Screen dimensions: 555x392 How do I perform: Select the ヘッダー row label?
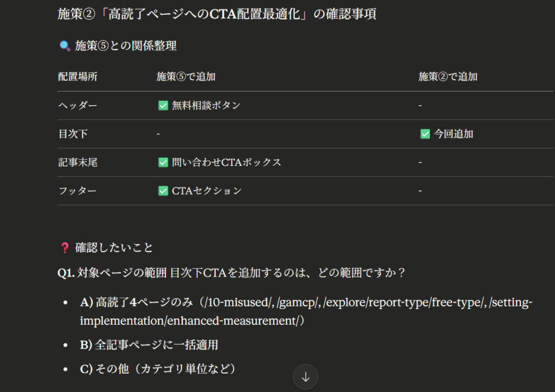[78, 106]
